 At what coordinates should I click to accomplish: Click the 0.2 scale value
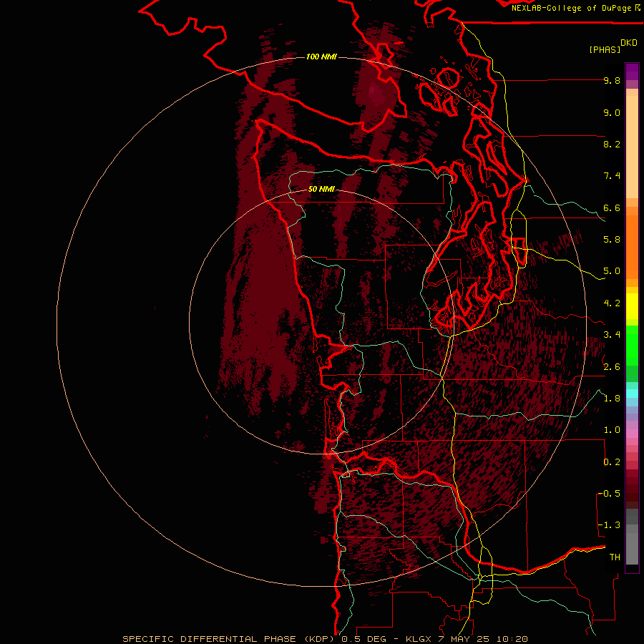coord(612,462)
